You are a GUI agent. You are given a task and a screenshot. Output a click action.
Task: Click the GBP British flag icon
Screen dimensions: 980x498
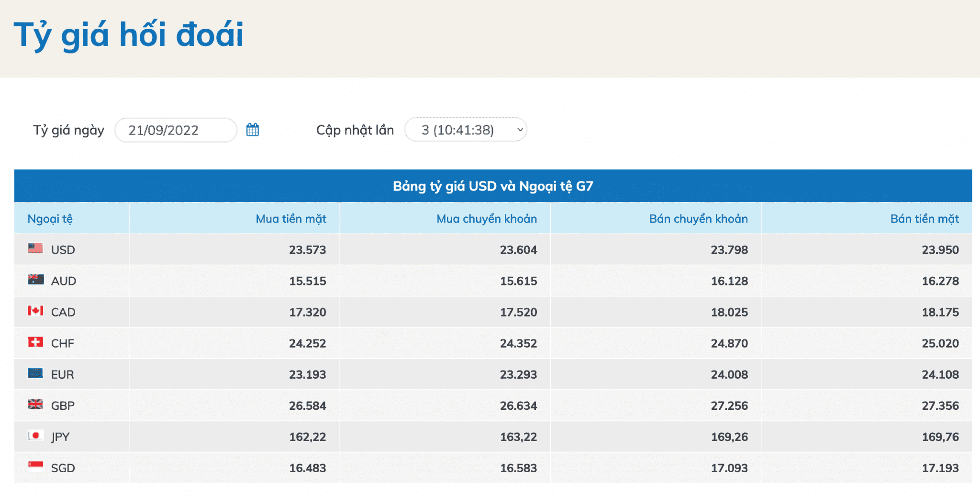tap(35, 404)
